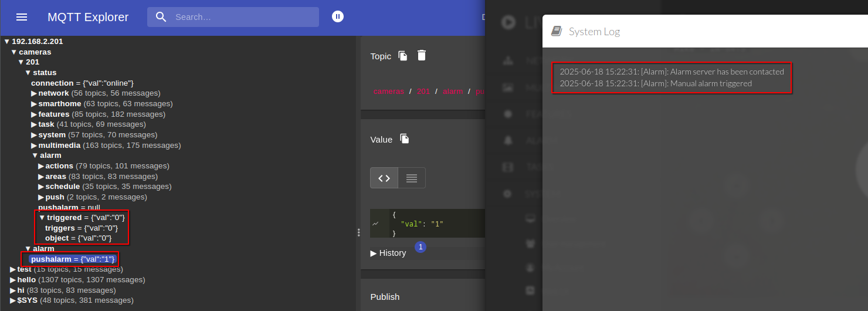The width and height of the screenshot is (868, 311).
Task: Click the history count badge 1
Action: pos(420,247)
